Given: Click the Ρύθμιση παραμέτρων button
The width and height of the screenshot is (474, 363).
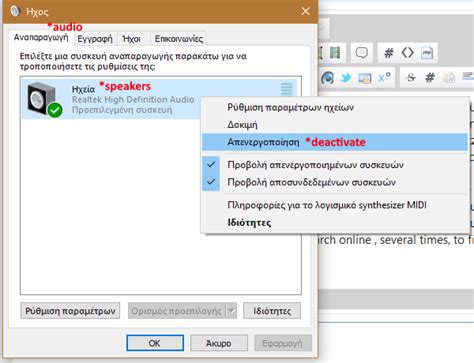Looking at the screenshot, I should tap(70, 311).
